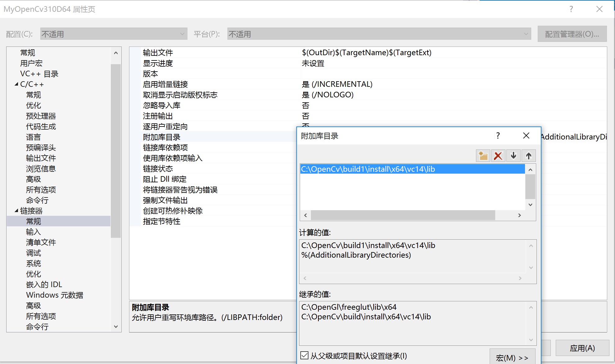Viewport: 615px width, 364px height.
Task: Click the highlighted C:\OpenCv\build1 directory entry
Action: click(412, 169)
